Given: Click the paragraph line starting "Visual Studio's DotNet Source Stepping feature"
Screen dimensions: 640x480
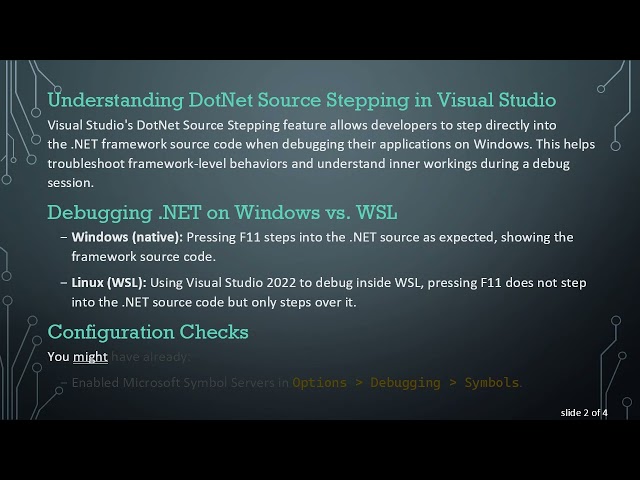Looking at the screenshot, I should (x=302, y=125).
